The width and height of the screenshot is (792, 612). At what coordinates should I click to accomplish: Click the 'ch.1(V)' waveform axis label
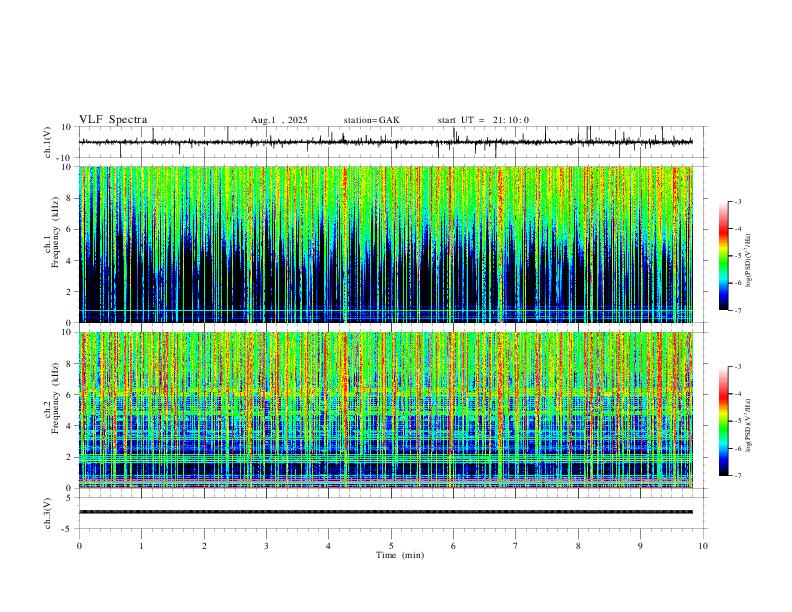click(x=48, y=142)
